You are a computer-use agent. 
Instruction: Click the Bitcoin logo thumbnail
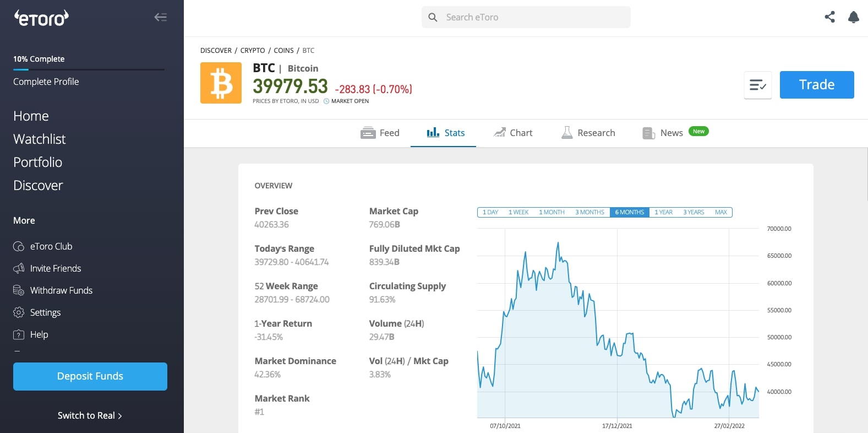(221, 83)
